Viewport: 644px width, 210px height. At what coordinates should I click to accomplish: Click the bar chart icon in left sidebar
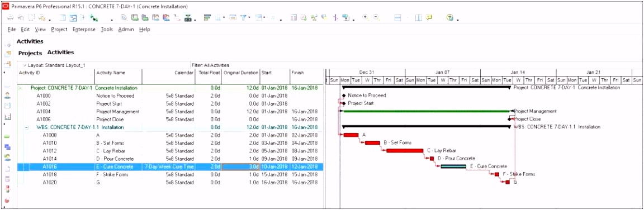[7, 117]
